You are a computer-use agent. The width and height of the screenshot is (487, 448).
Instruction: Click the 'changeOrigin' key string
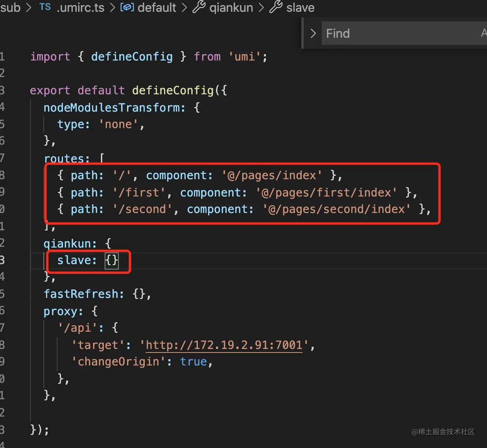[x=118, y=362]
